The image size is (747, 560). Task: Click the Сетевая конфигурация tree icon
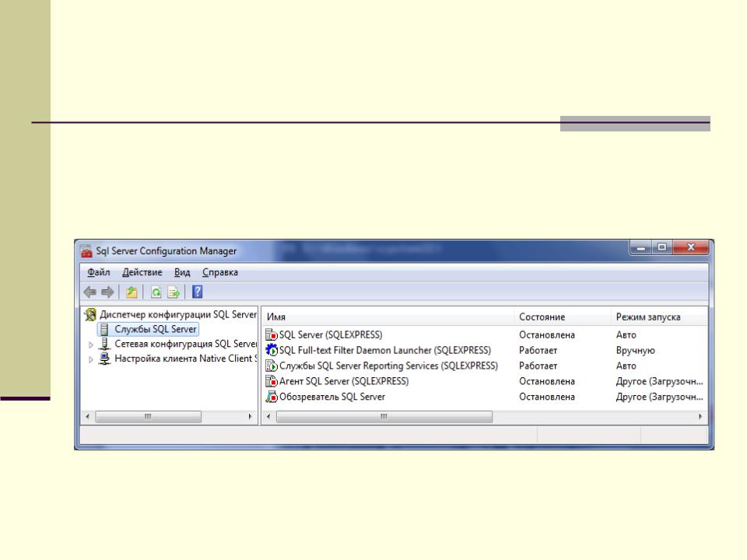tap(104, 344)
